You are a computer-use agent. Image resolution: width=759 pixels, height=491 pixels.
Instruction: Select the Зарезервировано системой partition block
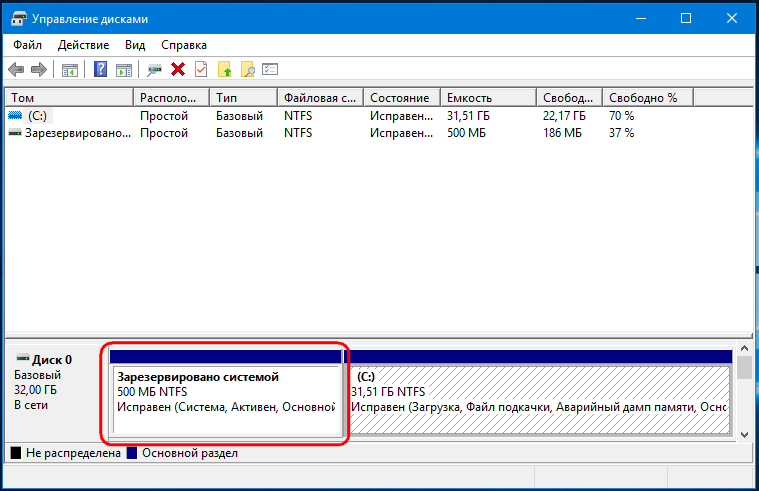(x=226, y=392)
